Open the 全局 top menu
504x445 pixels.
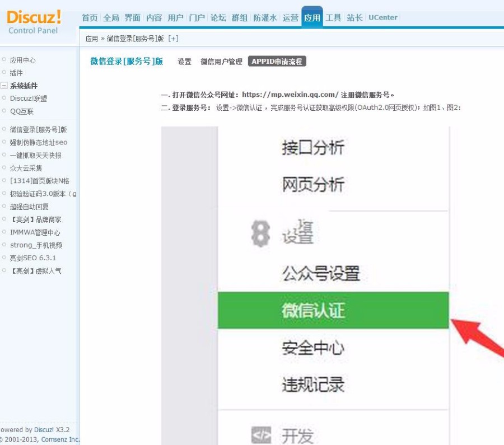111,18
